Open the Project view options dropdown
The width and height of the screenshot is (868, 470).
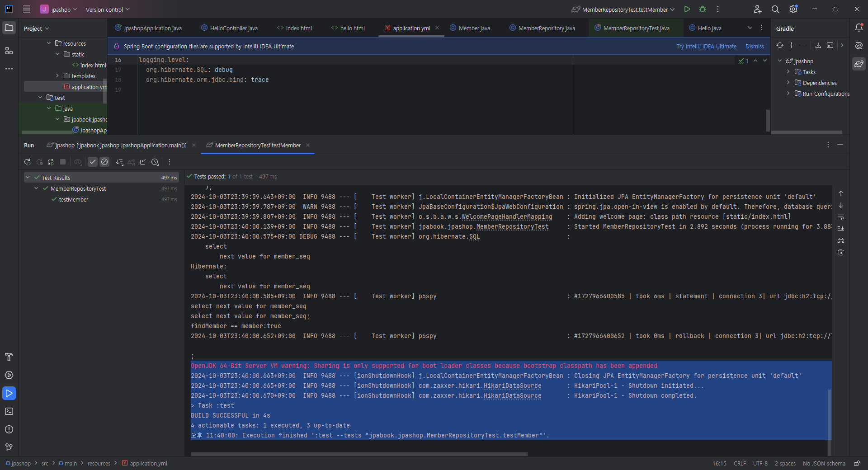pos(37,28)
